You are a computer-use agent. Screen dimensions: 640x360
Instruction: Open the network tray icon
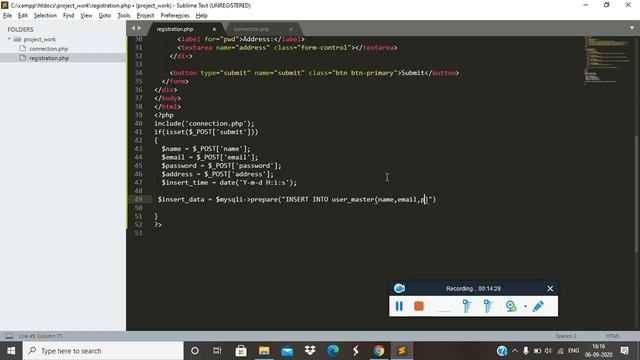[560, 351]
